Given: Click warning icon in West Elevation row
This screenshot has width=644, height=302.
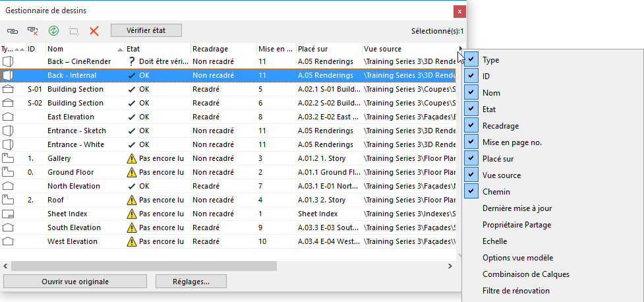Looking at the screenshot, I should click(131, 241).
